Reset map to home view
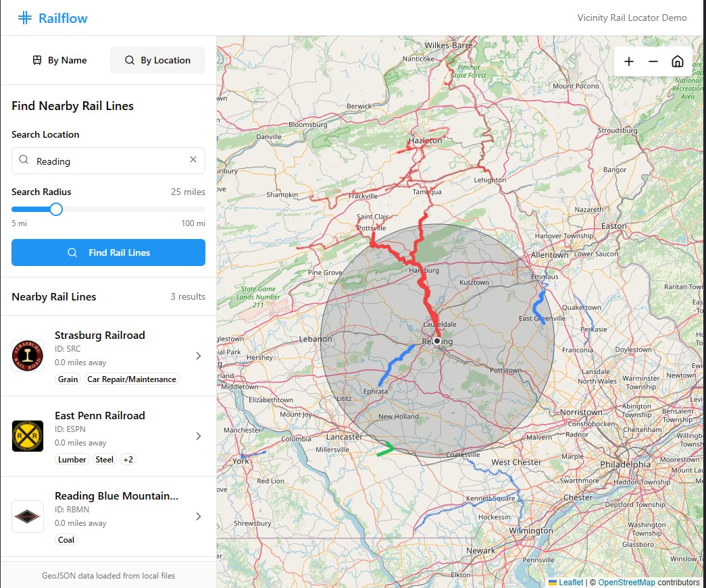Image resolution: width=706 pixels, height=588 pixels. tap(677, 61)
